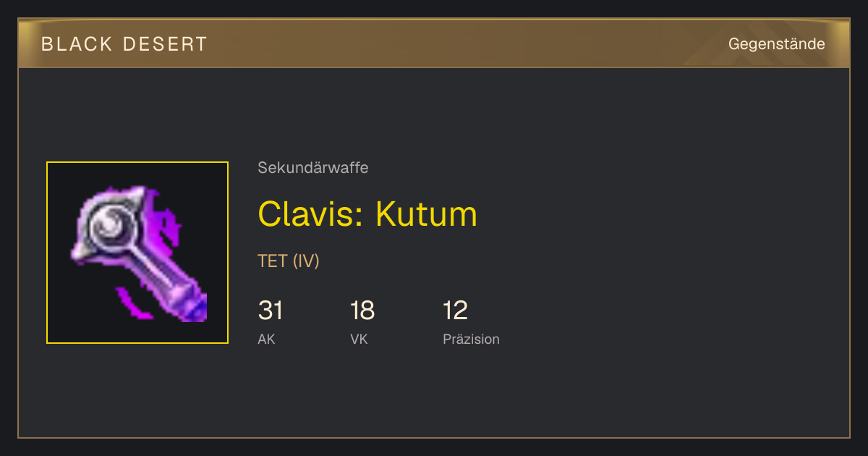Click the Sekundärwaffe category label

pos(312,168)
